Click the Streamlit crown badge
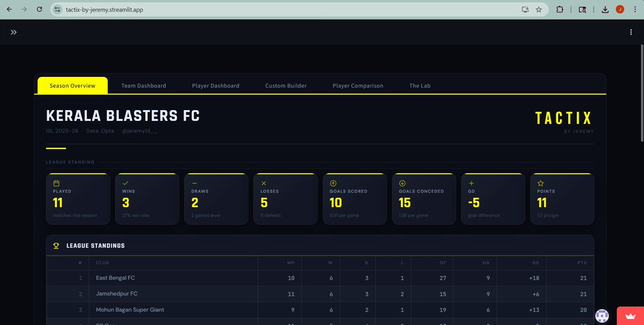 631,316
